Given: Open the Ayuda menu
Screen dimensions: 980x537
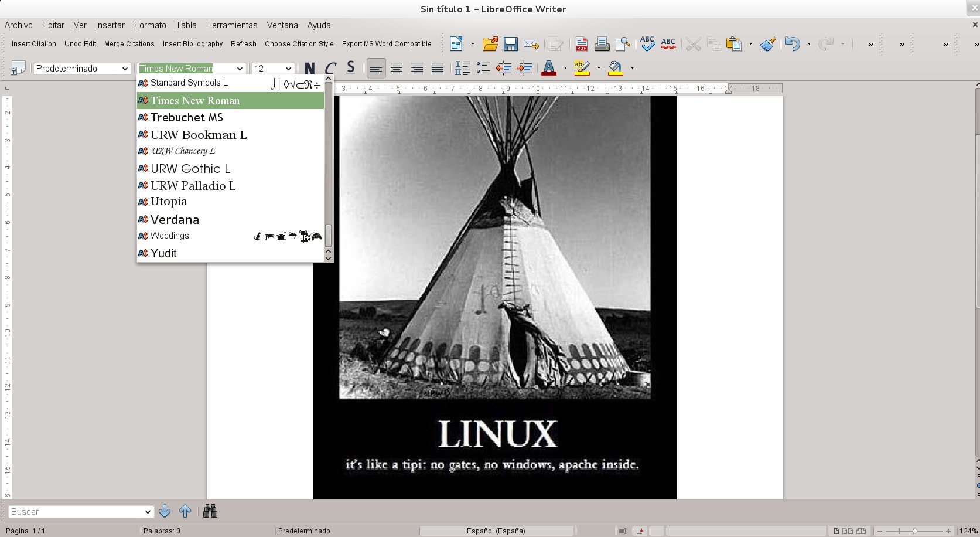Looking at the screenshot, I should 319,25.
